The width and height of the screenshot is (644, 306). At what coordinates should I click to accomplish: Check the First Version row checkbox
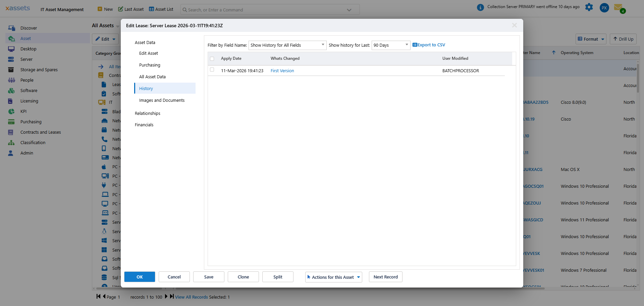(212, 70)
